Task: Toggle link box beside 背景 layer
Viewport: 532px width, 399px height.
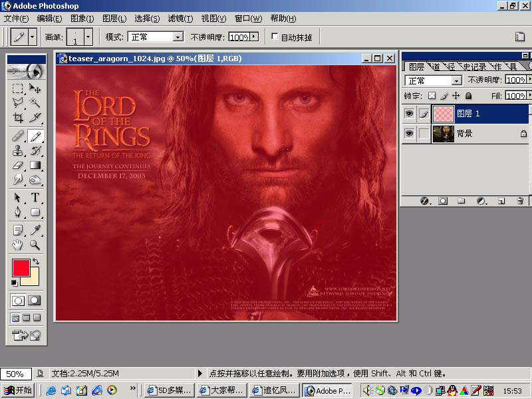Action: (424, 134)
